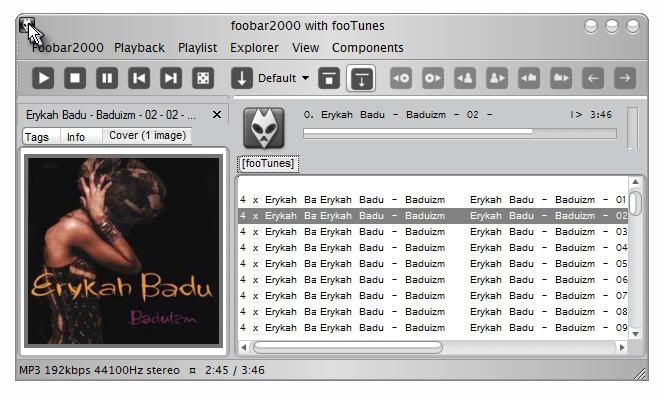
Task: Click the seek bar to change position
Action: tap(459, 133)
